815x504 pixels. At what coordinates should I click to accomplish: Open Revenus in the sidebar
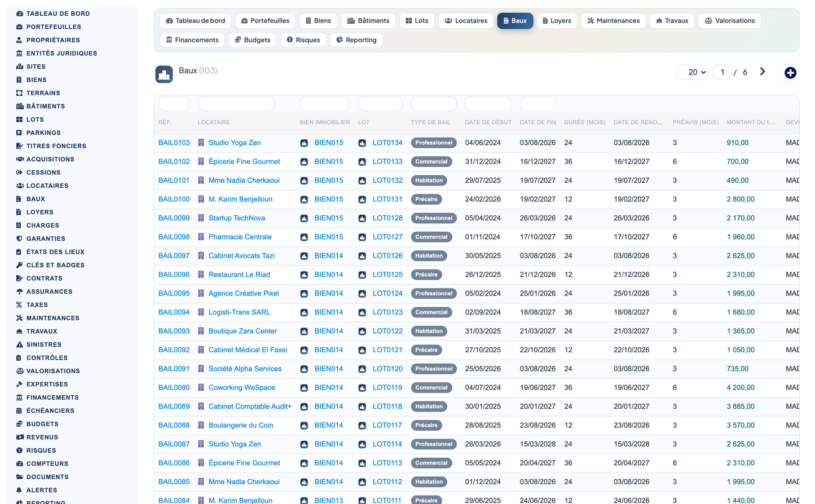coord(42,437)
